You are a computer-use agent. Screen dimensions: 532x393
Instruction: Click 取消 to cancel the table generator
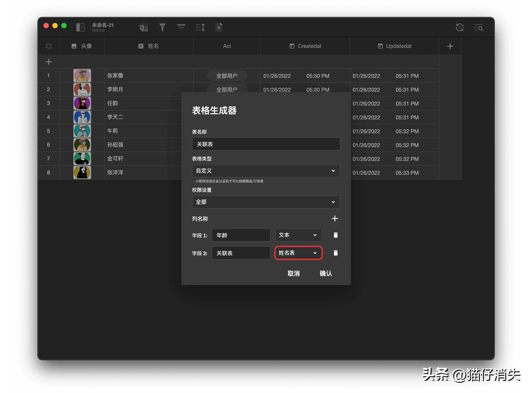coord(293,274)
